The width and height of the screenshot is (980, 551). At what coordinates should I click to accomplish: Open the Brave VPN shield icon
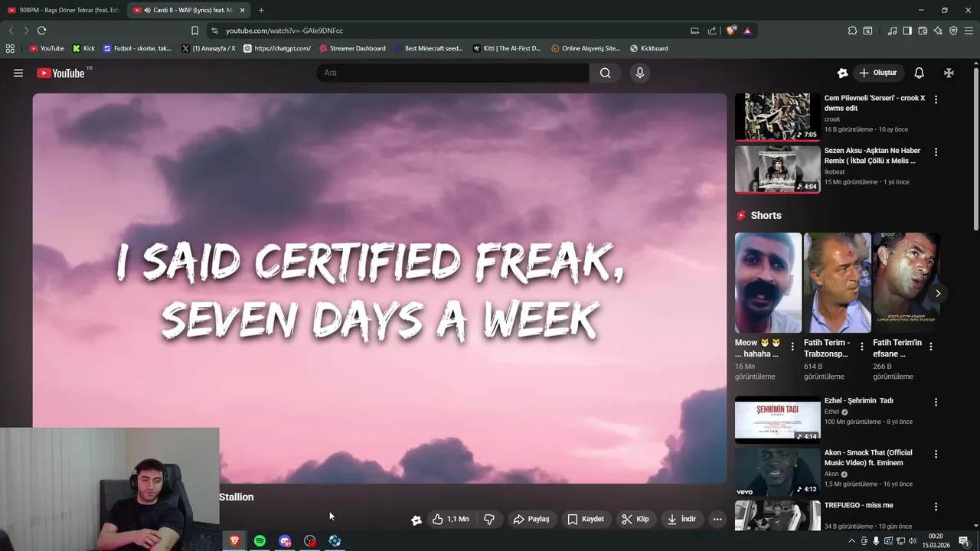pos(953,31)
